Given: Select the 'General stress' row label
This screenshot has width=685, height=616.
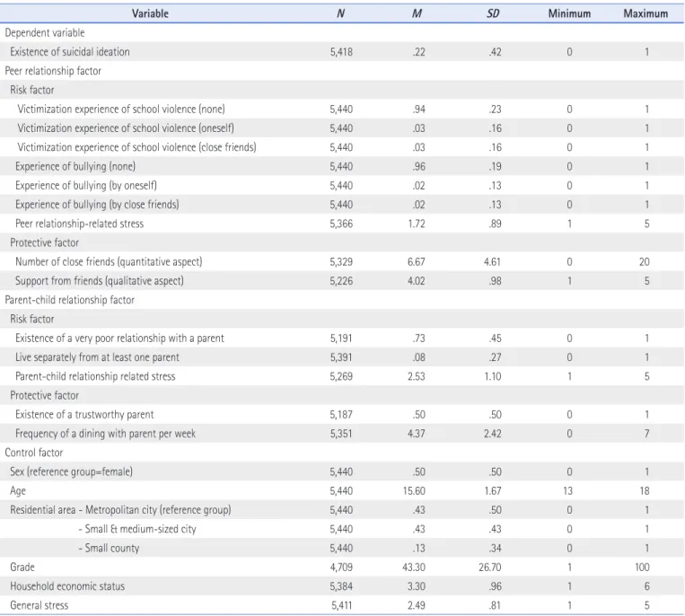Looking at the screenshot, I should (40, 605).
